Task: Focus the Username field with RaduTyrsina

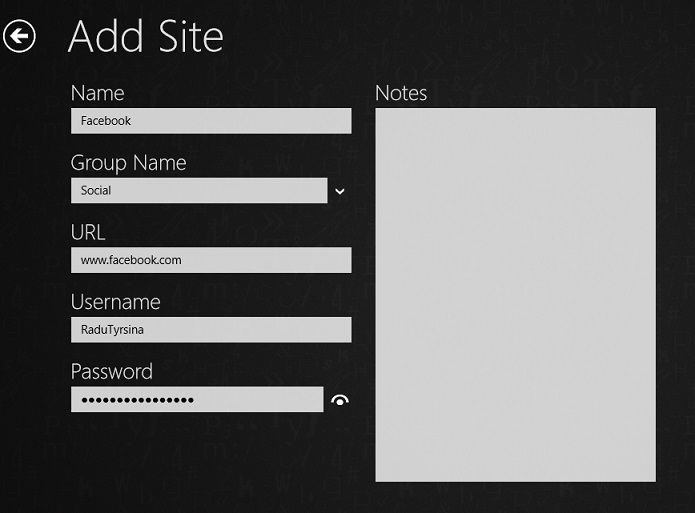Action: pos(211,329)
